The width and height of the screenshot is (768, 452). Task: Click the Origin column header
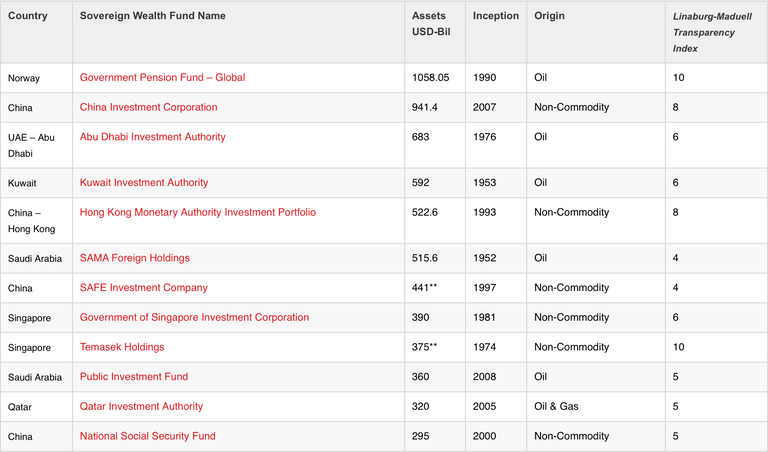click(x=550, y=17)
